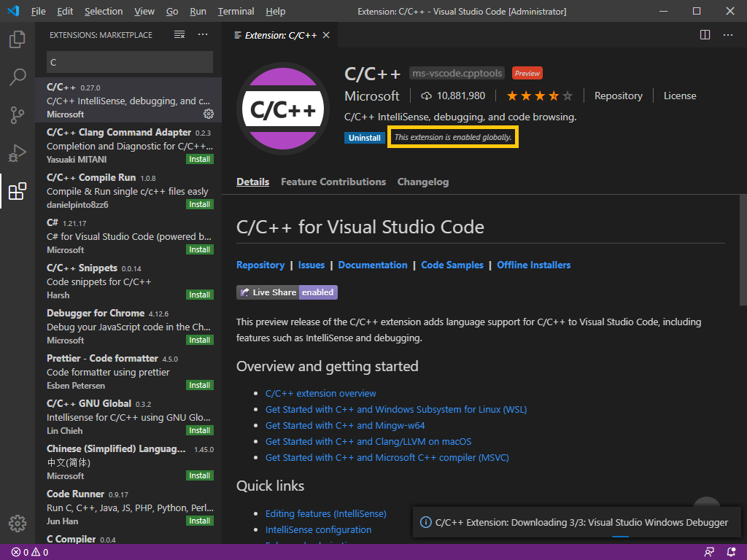The height and width of the screenshot is (560, 747).
Task: Install C/C++ Compile Run extension
Action: point(200,204)
